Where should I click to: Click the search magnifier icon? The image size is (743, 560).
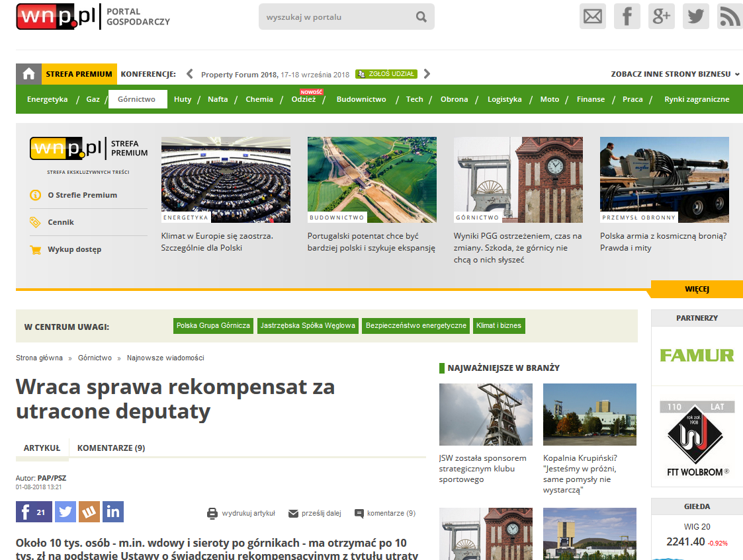coord(421,17)
